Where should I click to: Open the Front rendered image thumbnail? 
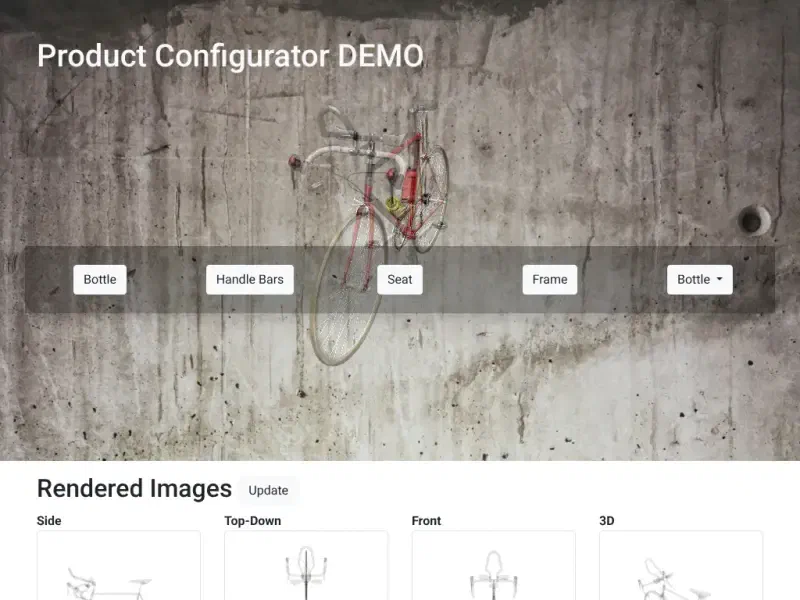point(493,565)
